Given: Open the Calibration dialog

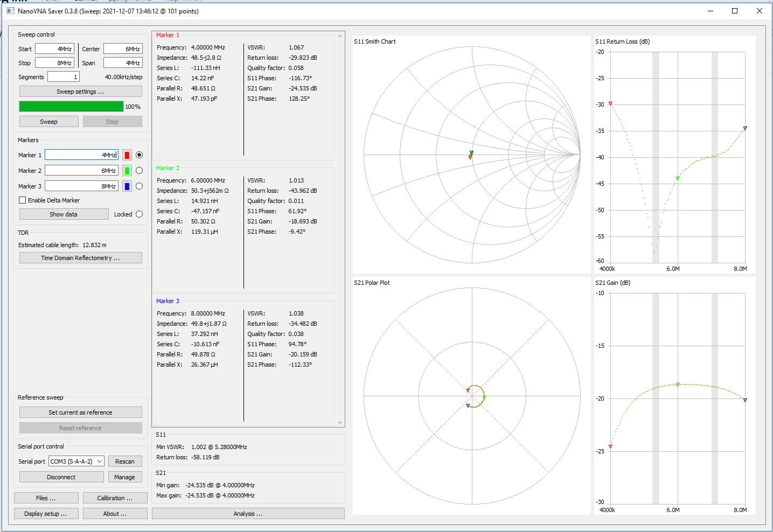Looking at the screenshot, I should 115,498.
